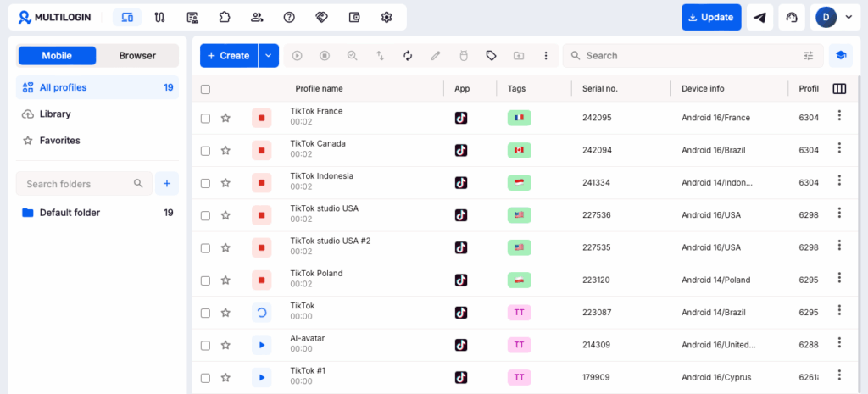Screen dimensions: 868x394
Task: Open the Favorites sidebar item
Action: (97, 141)
